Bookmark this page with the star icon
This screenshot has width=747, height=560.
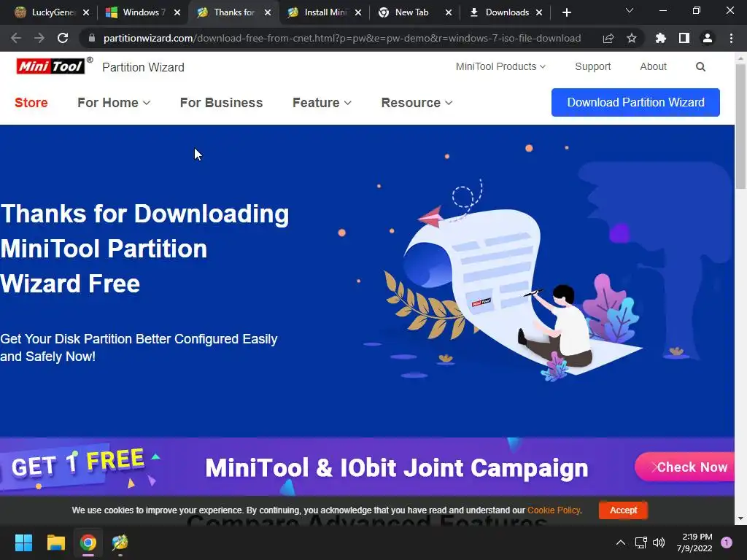(x=631, y=38)
